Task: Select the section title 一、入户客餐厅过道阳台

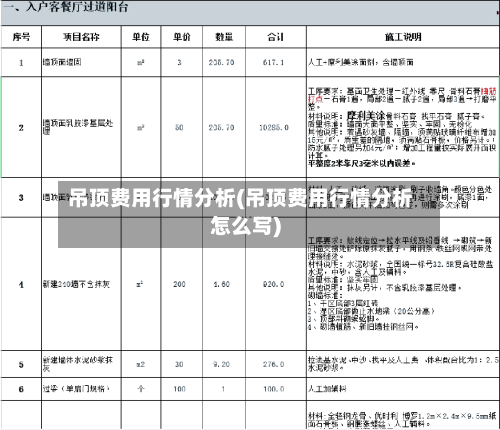Action: [66, 6]
